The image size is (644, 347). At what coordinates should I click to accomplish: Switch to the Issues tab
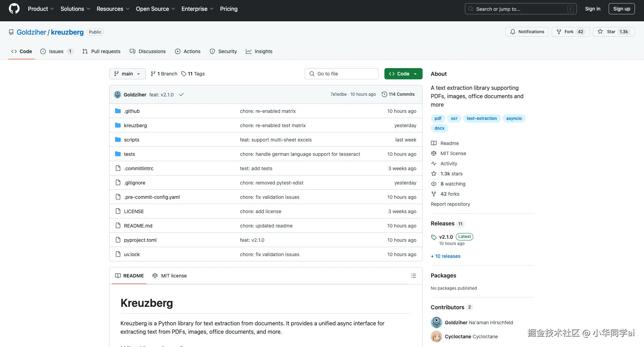pyautogui.click(x=57, y=51)
